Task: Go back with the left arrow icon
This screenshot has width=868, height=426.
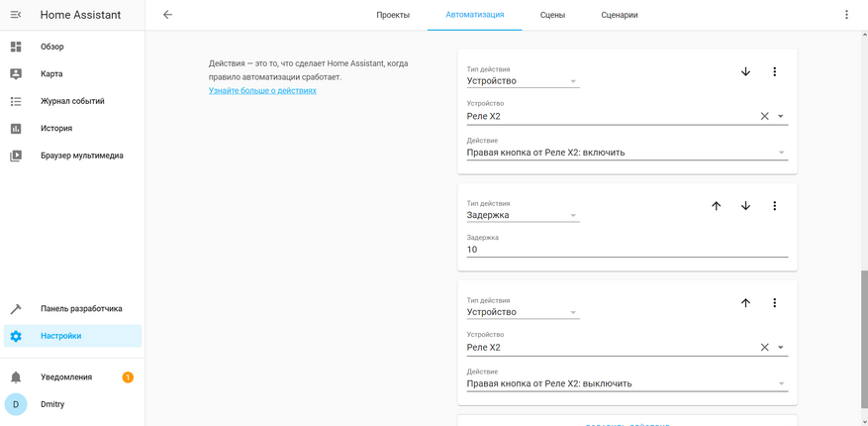Action: click(x=167, y=15)
